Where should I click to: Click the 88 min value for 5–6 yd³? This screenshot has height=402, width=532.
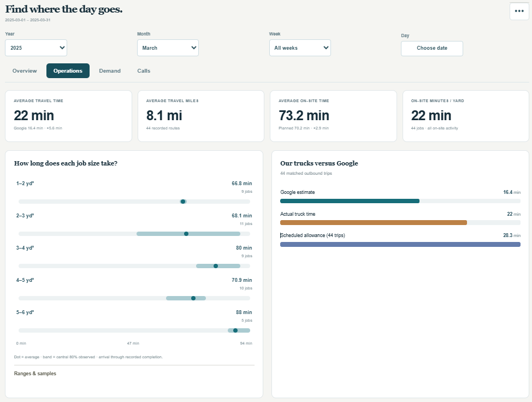pos(244,312)
